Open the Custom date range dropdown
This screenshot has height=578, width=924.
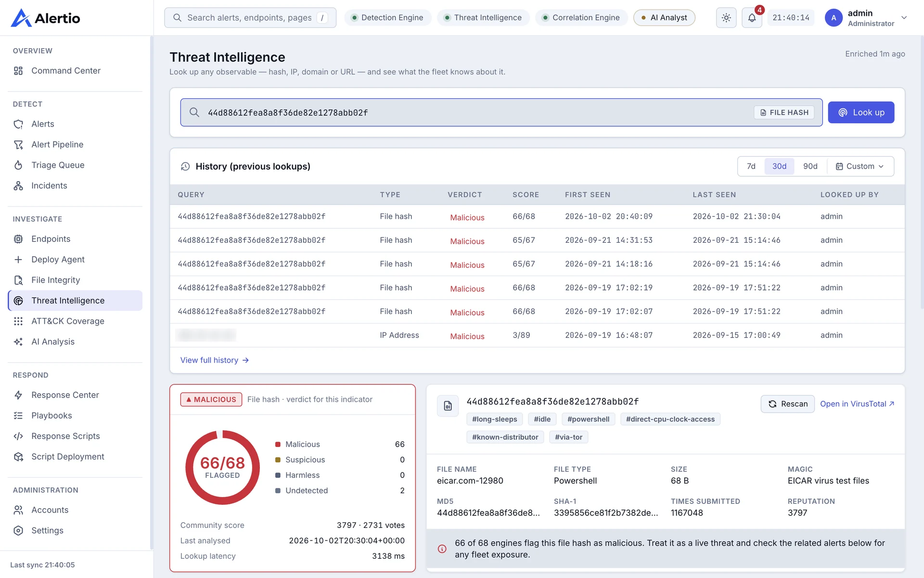(x=860, y=167)
